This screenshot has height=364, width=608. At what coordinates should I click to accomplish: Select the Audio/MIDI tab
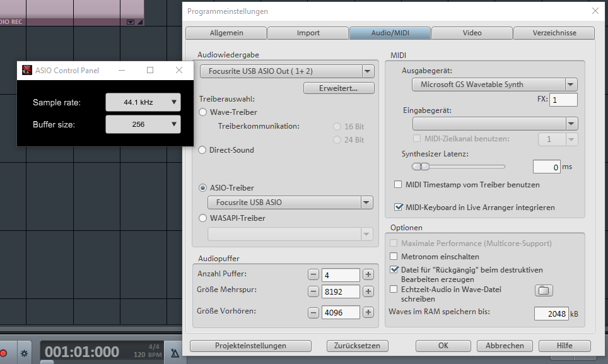tap(390, 33)
